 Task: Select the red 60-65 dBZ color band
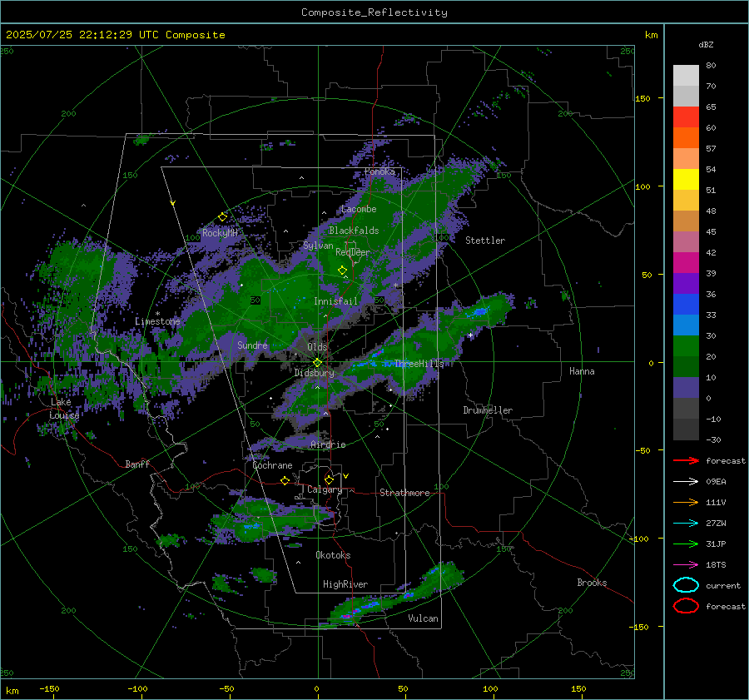tap(686, 117)
